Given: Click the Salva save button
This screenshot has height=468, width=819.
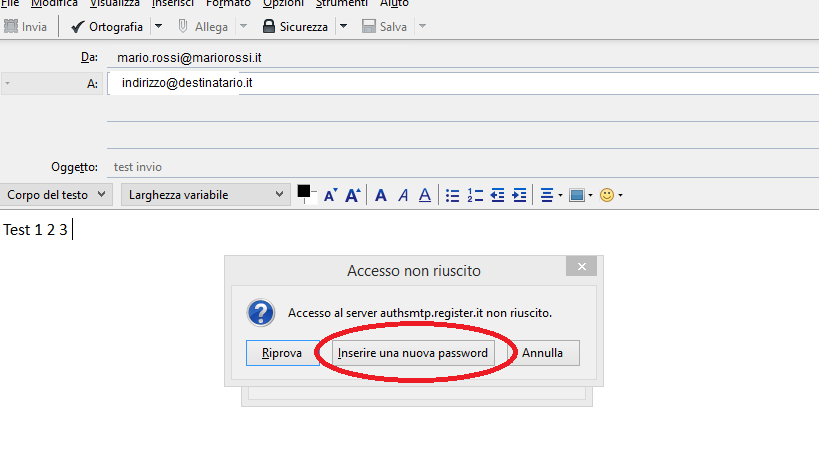Looking at the screenshot, I should click(x=384, y=27).
